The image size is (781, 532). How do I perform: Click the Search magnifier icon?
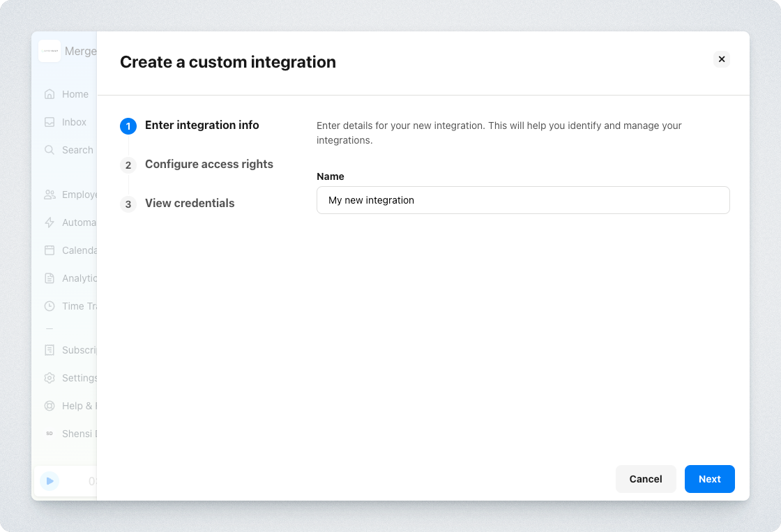pyautogui.click(x=50, y=150)
